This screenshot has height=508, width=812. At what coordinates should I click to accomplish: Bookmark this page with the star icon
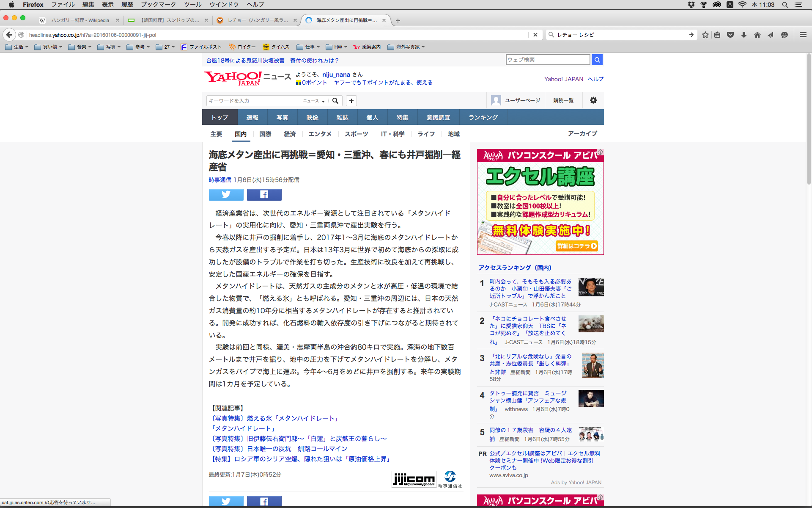click(705, 35)
